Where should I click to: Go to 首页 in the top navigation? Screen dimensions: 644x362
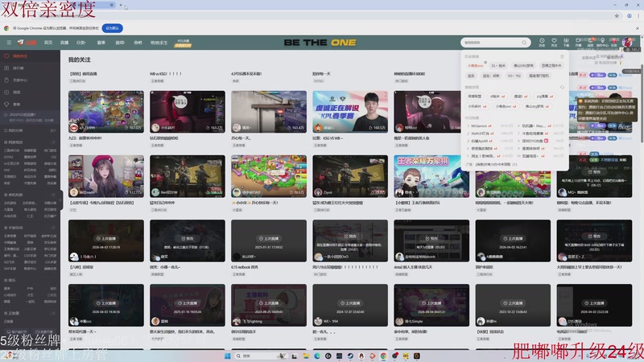pyautogui.click(x=48, y=43)
